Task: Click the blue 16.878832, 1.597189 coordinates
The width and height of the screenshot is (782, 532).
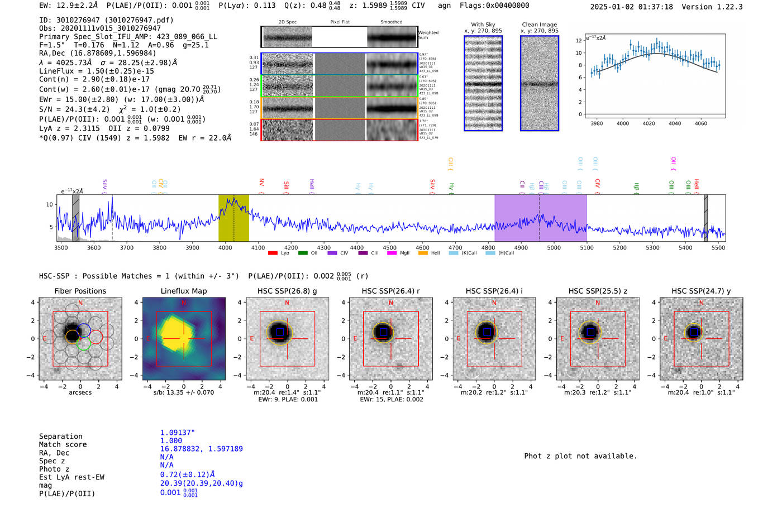Action: [x=202, y=449]
